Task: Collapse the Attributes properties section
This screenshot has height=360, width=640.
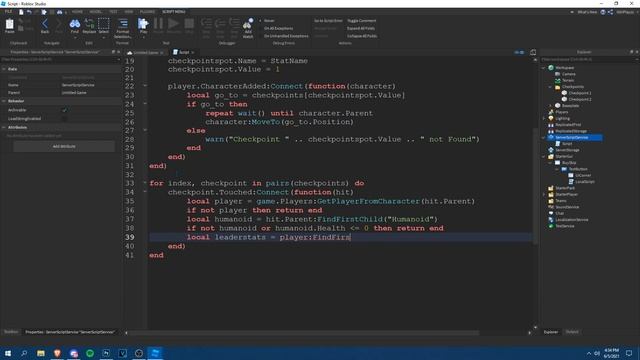Action: point(4,127)
